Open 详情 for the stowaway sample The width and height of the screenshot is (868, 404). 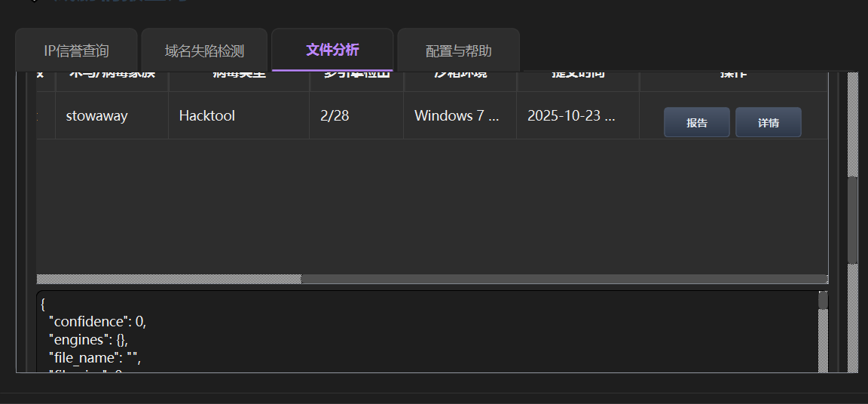point(768,122)
